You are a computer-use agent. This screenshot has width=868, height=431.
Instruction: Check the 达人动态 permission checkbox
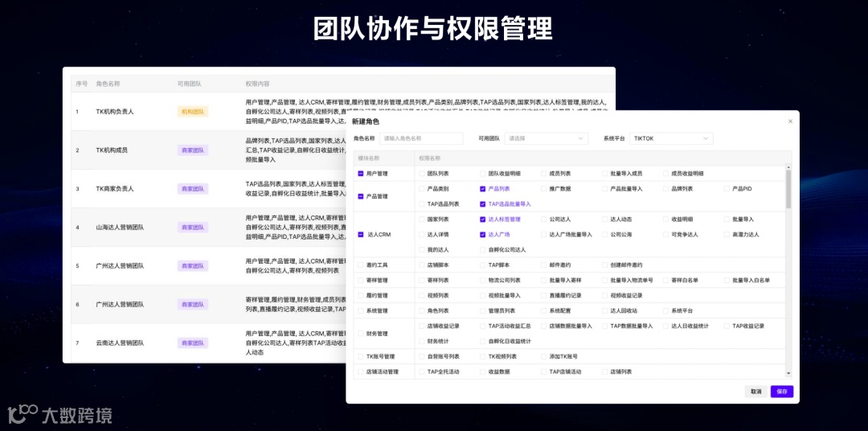coord(604,220)
